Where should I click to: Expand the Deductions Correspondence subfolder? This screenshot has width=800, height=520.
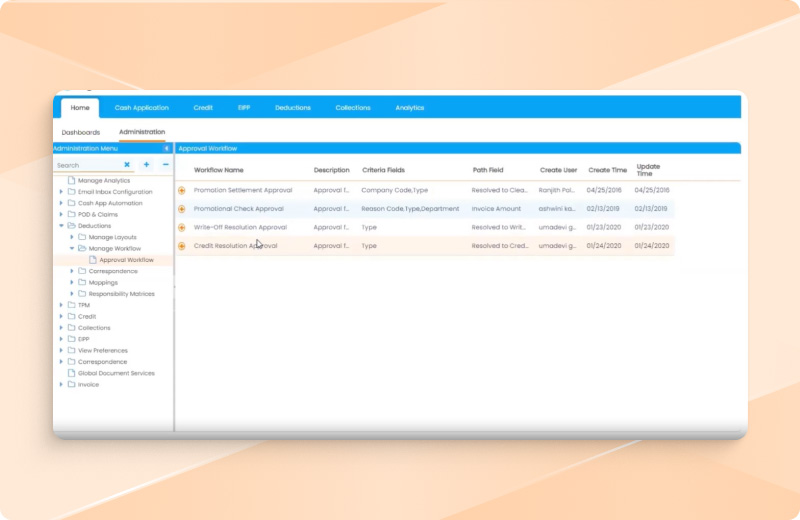72,271
